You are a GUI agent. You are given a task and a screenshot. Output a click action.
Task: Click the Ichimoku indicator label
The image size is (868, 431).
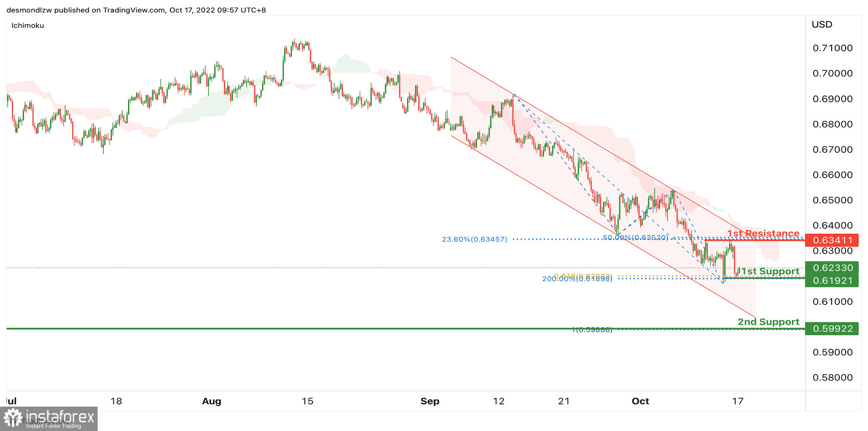[28, 25]
